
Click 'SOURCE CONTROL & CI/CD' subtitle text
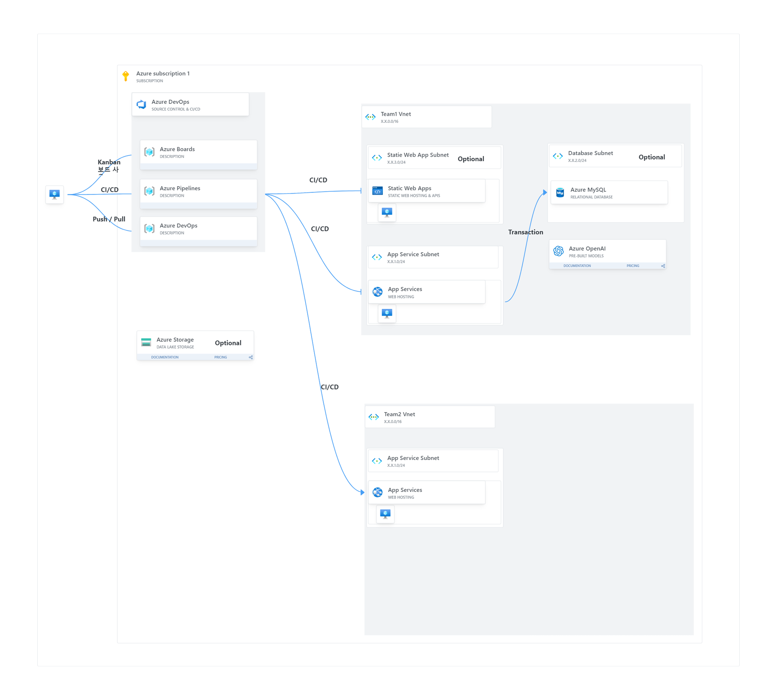pos(176,109)
